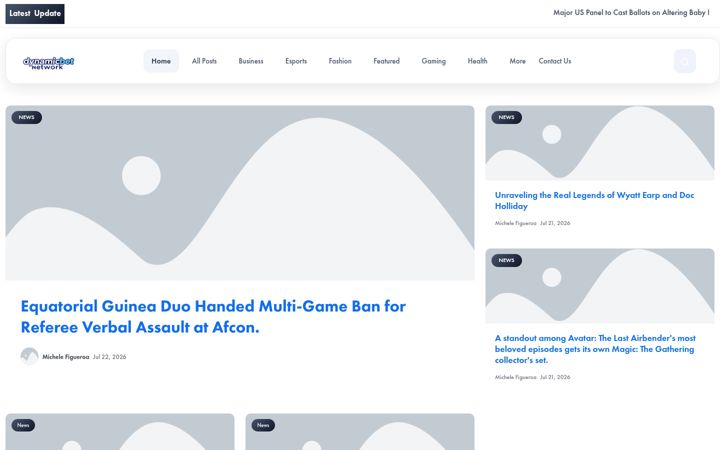This screenshot has height=450, width=720.
Task: Open the Esports category
Action: click(x=296, y=61)
